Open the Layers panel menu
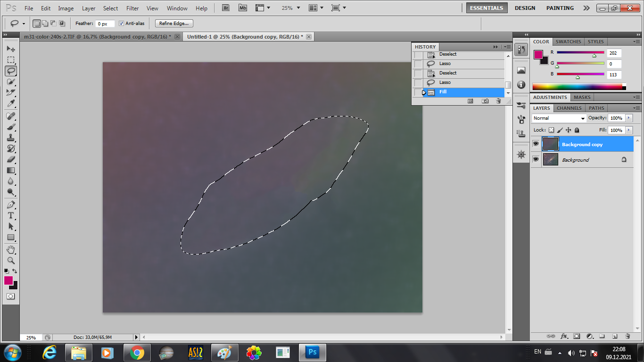 point(637,108)
